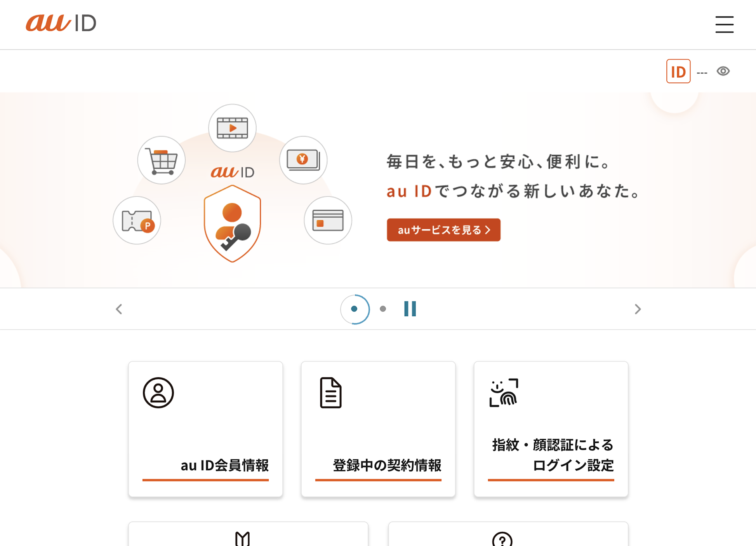Viewport: 756px width, 546px height.
Task: Go to previous slide with left chevron
Action: tap(119, 309)
